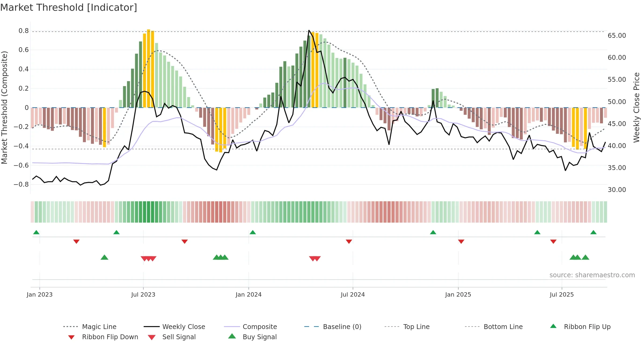
Task: Click the green triangle icon beside Ribbon Flip Up legend
Action: coord(553,326)
